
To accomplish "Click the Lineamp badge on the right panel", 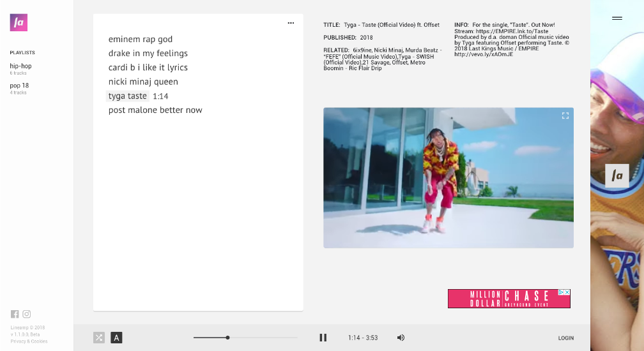I will (617, 175).
